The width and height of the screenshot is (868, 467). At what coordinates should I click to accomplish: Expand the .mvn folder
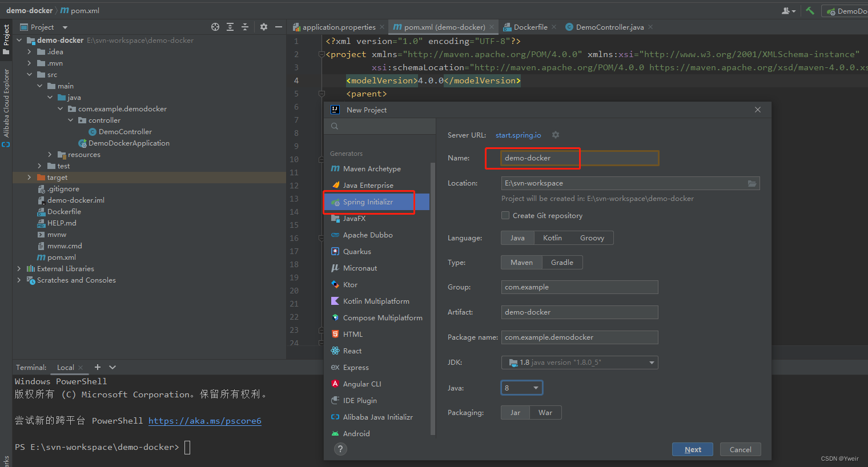(x=30, y=63)
